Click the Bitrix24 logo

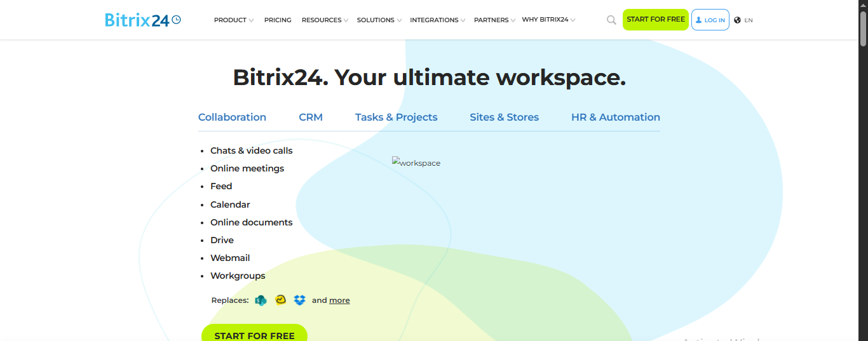pos(143,20)
